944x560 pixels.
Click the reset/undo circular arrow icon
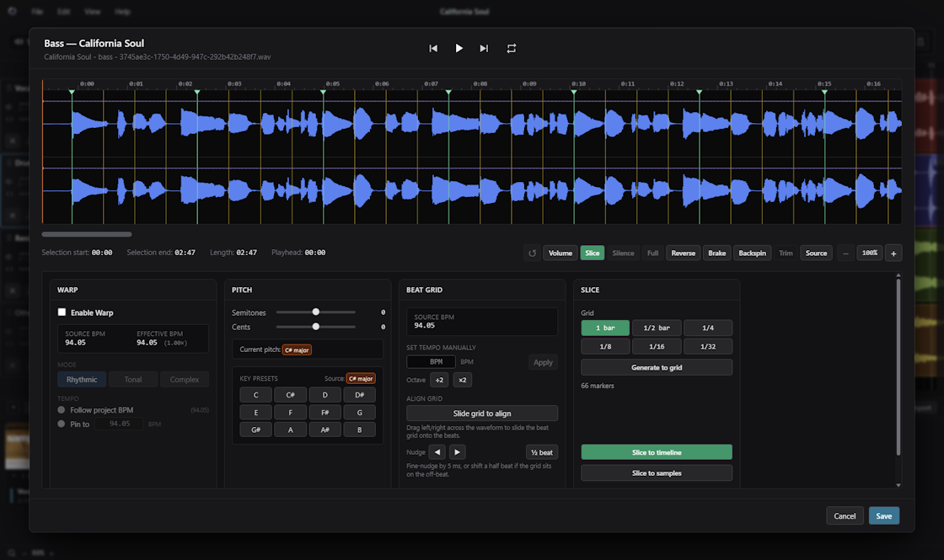click(x=532, y=253)
